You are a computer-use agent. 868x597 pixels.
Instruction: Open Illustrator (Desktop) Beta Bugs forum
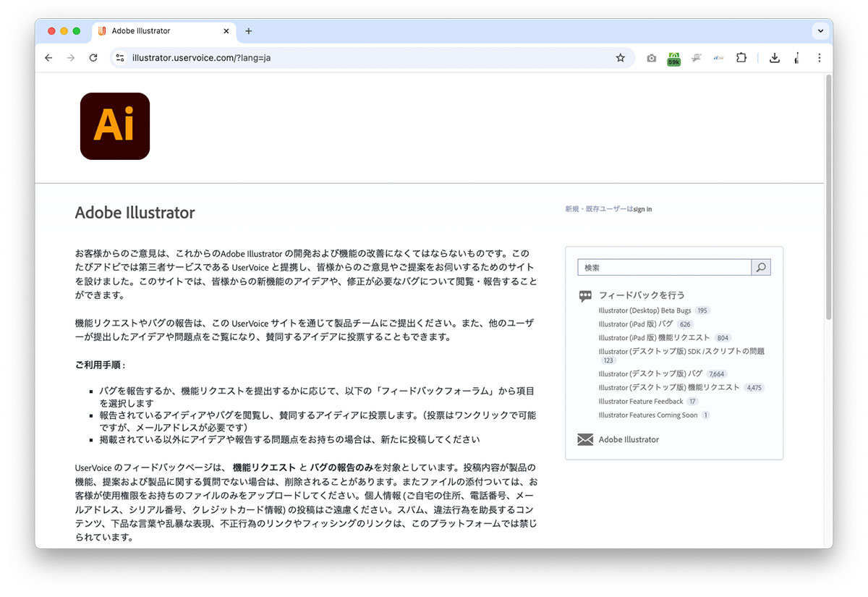coord(645,310)
